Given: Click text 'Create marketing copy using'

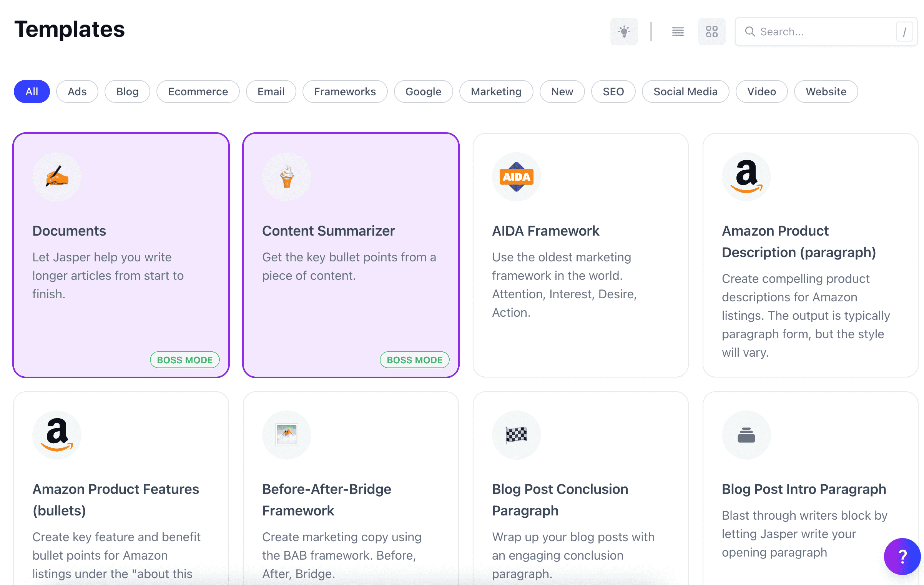Looking at the screenshot, I should pyautogui.click(x=342, y=537).
